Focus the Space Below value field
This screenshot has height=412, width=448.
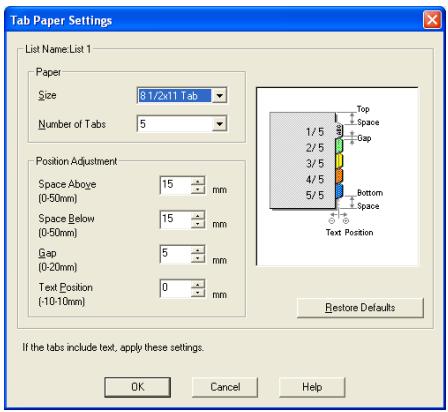coord(176,220)
